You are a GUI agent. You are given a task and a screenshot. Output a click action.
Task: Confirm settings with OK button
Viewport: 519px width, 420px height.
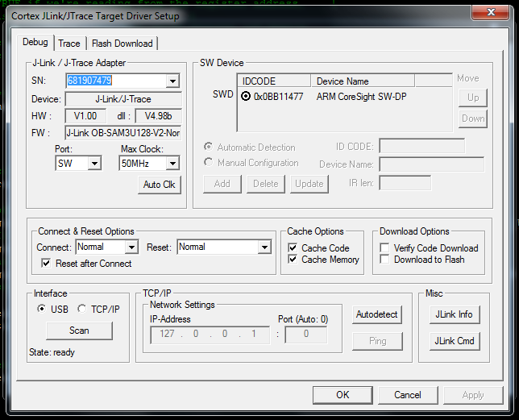343,395
